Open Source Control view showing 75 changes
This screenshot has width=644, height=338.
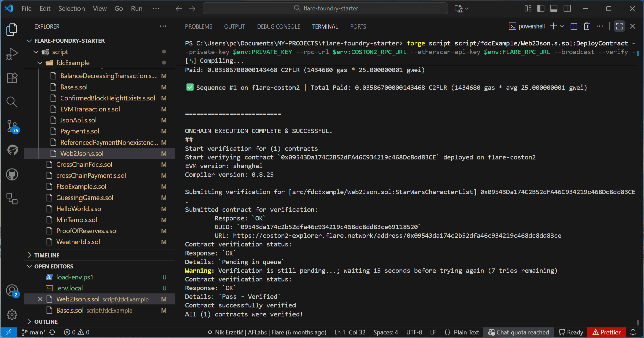pyautogui.click(x=12, y=126)
